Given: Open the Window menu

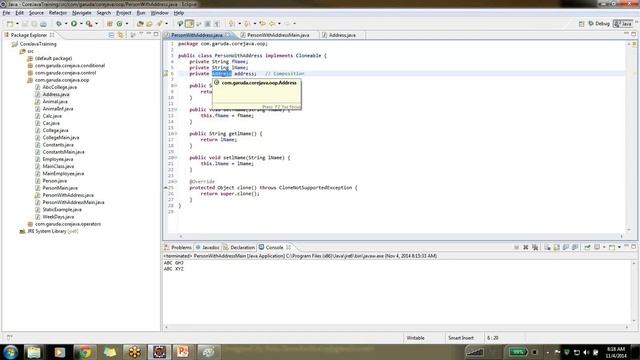Looking at the screenshot, I should coord(159,13).
